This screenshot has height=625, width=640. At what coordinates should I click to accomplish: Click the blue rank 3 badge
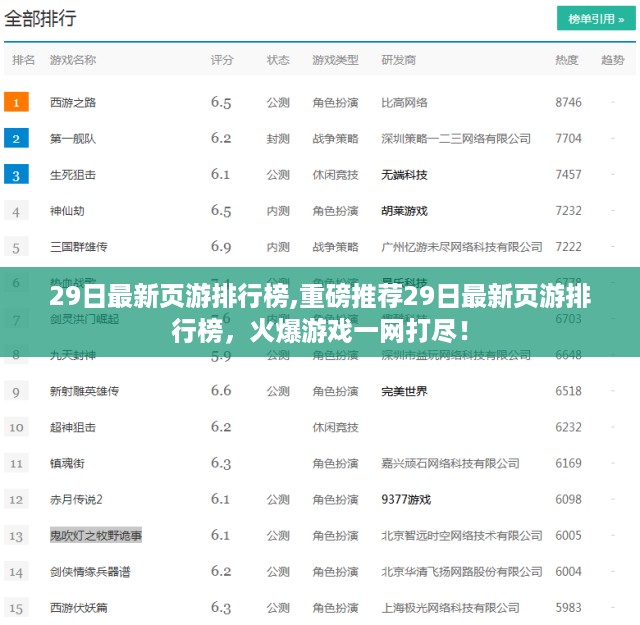point(17,174)
